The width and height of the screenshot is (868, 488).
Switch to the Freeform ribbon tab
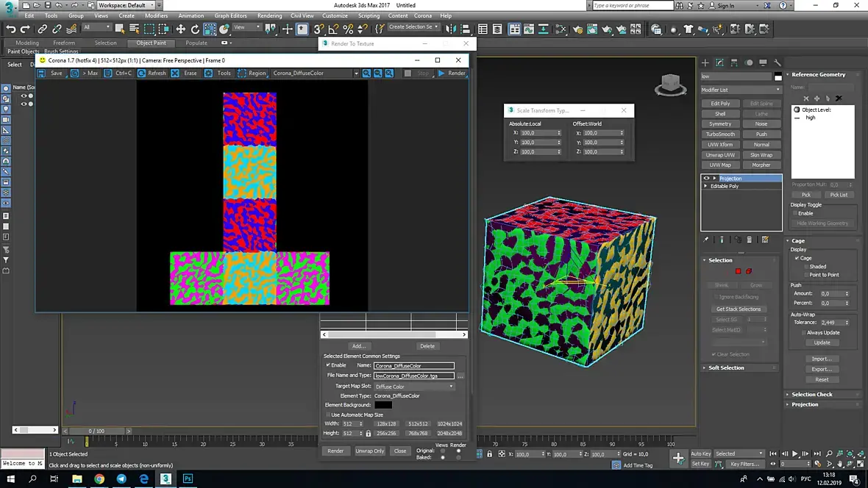pyautogui.click(x=64, y=43)
